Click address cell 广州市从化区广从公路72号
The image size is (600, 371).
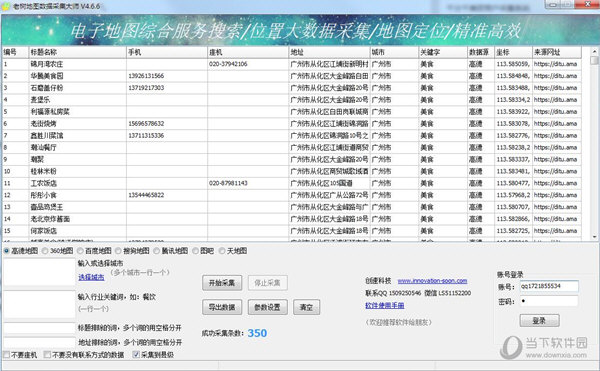pyautogui.click(x=329, y=195)
